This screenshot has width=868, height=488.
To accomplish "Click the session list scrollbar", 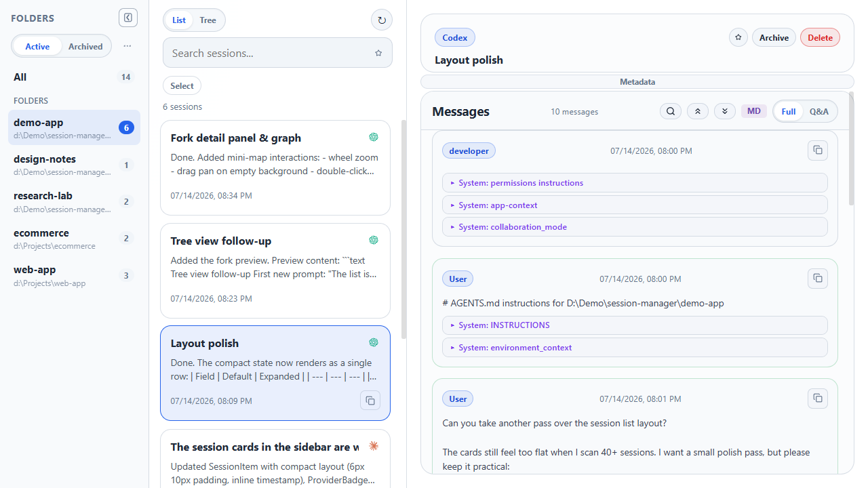I will pyautogui.click(x=404, y=229).
